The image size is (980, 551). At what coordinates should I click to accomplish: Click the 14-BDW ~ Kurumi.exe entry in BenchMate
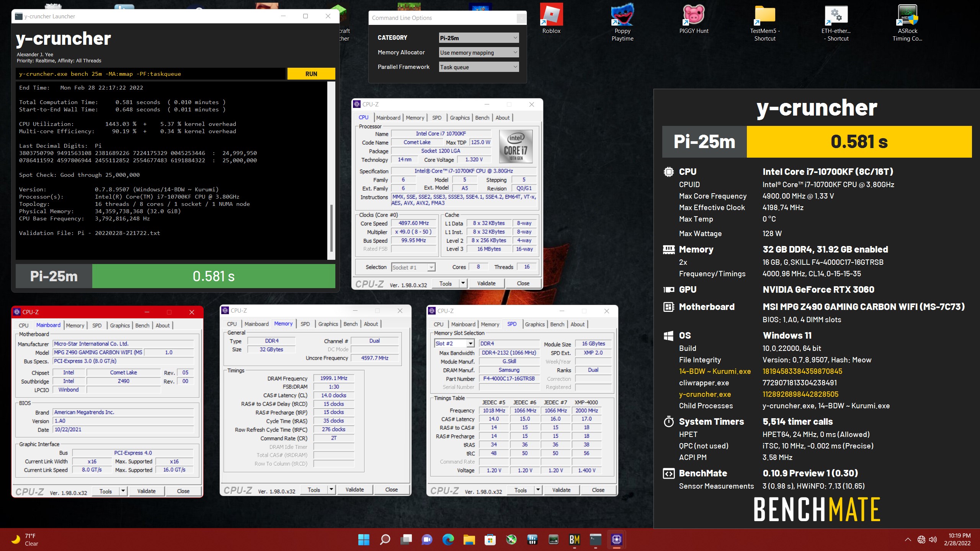coord(715,371)
